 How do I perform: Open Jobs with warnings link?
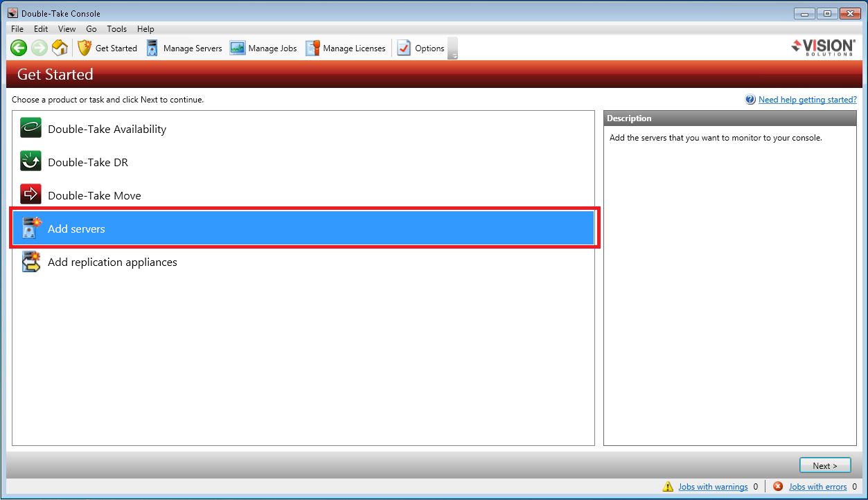pos(713,487)
